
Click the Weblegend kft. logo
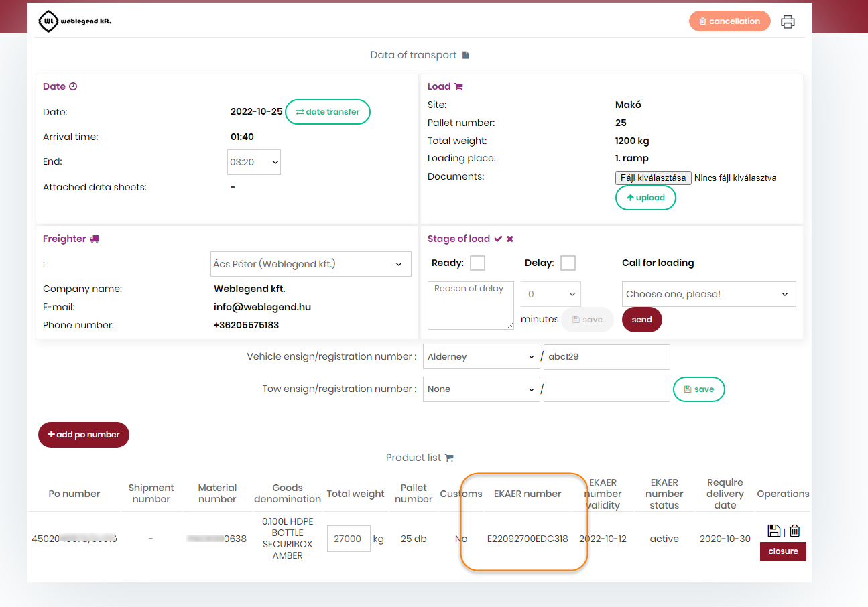click(x=75, y=21)
